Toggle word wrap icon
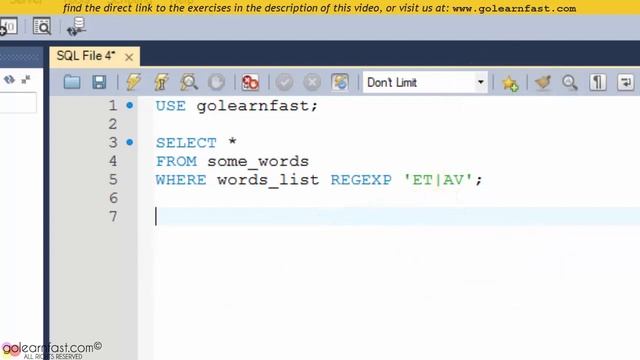Viewport: 640px width, 360px height. click(x=625, y=82)
